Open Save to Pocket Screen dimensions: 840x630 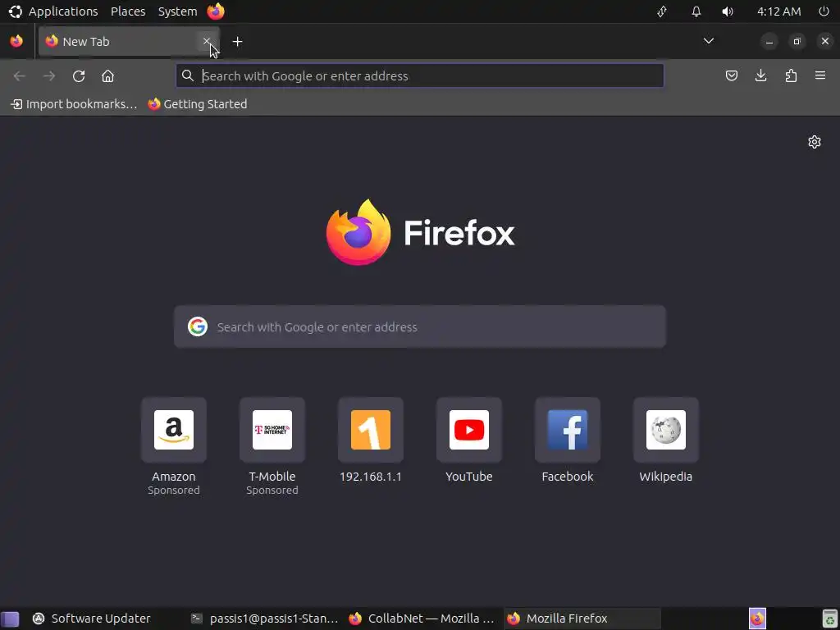coord(731,76)
